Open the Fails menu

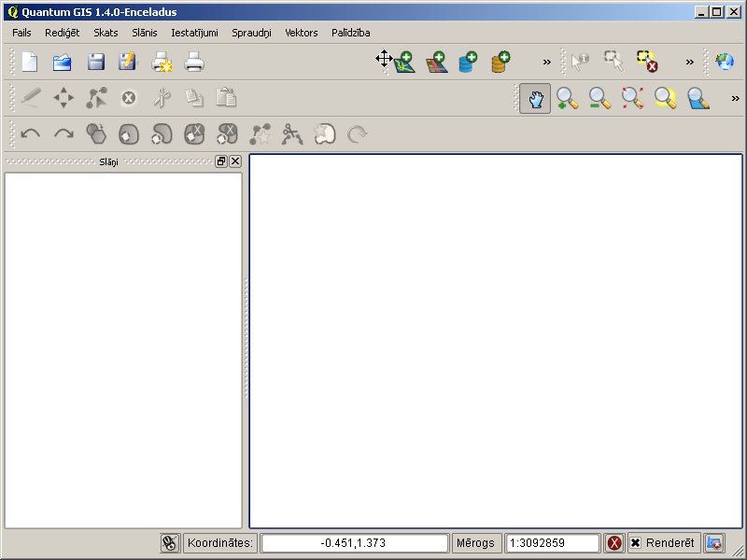pyautogui.click(x=21, y=33)
